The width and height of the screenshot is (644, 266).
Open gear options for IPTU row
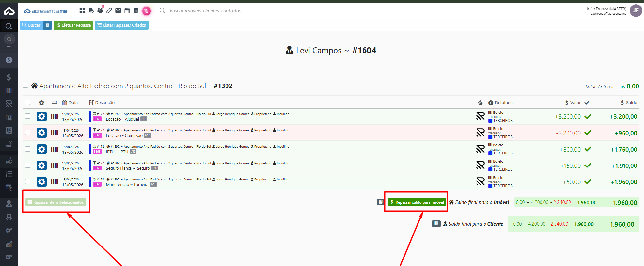42,149
